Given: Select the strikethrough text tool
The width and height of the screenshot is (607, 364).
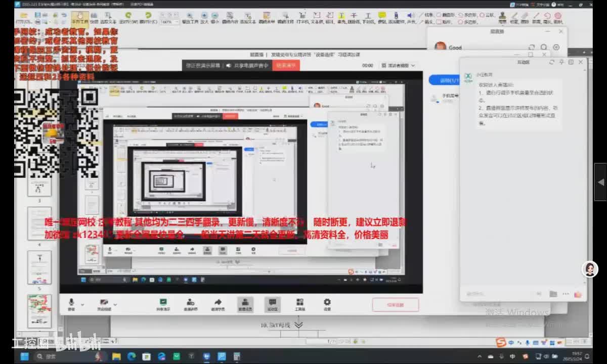Looking at the screenshot, I should coord(354,18).
